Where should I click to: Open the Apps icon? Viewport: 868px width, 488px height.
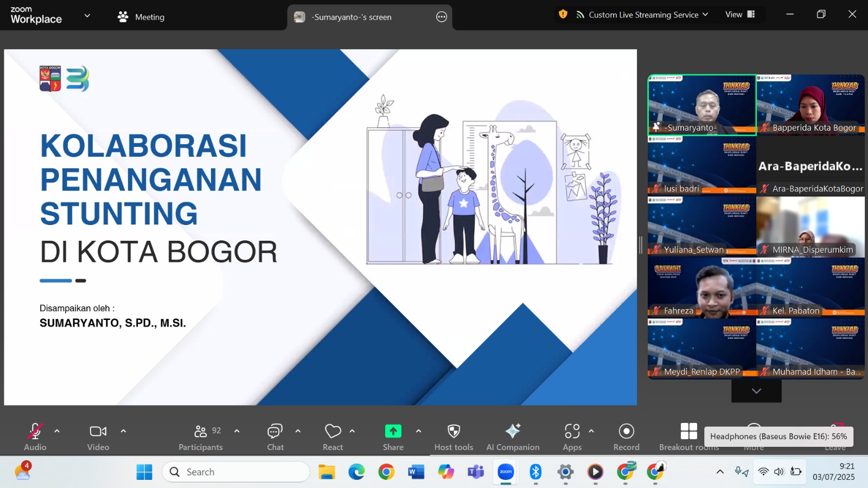point(572,432)
